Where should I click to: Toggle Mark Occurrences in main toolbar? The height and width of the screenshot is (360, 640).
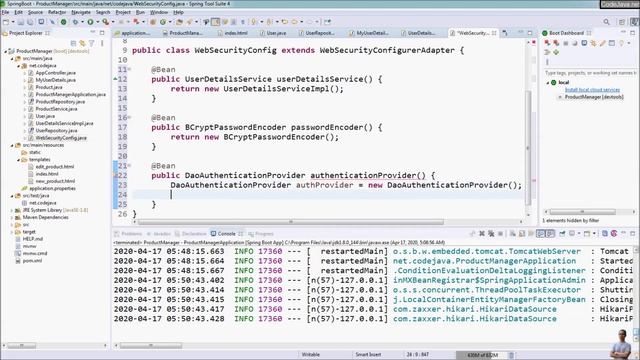(215, 22)
